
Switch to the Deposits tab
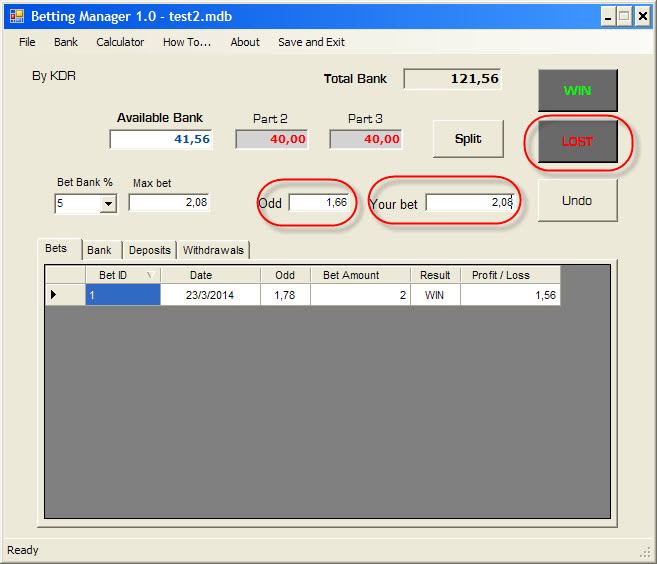(149, 250)
